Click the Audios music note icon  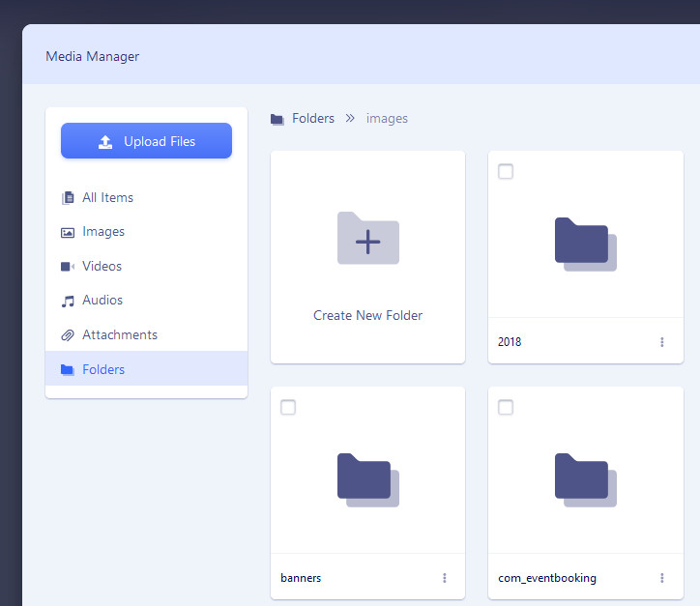[68, 301]
